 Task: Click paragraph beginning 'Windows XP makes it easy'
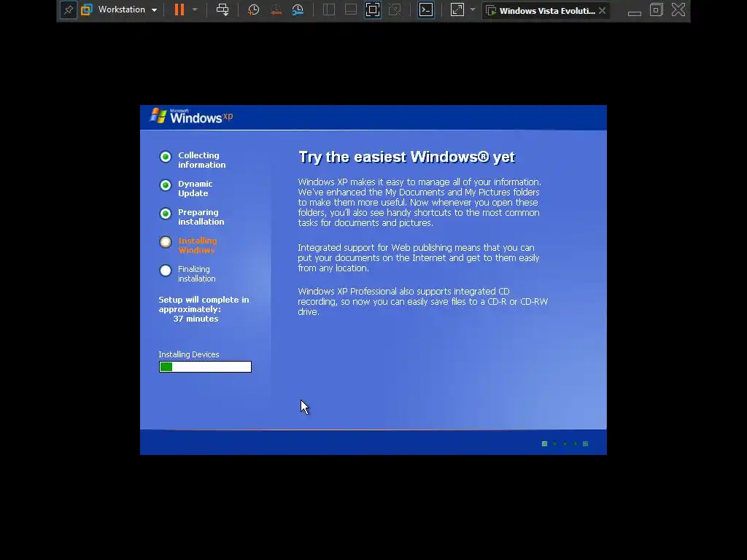coord(419,203)
